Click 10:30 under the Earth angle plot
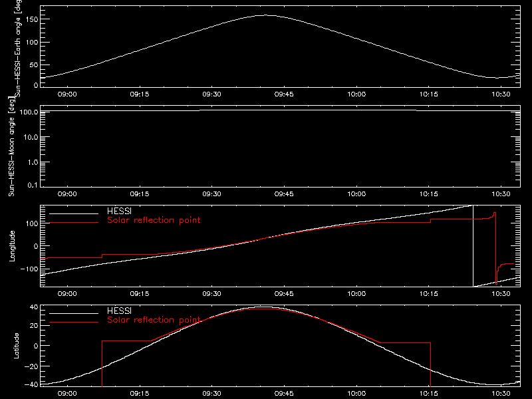532x399 pixels. tap(501, 94)
